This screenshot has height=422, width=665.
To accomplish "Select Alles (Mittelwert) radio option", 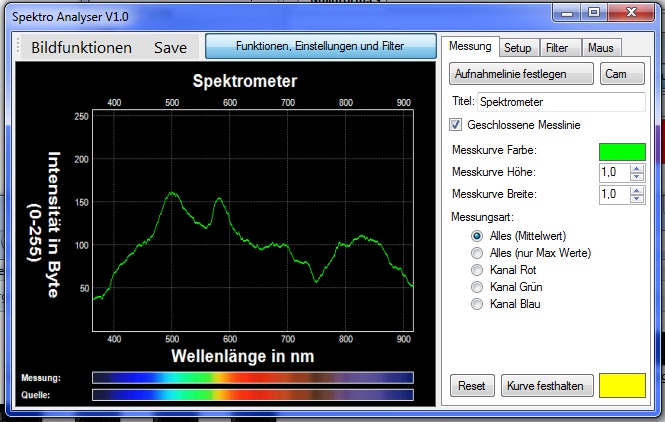I will pyautogui.click(x=477, y=235).
